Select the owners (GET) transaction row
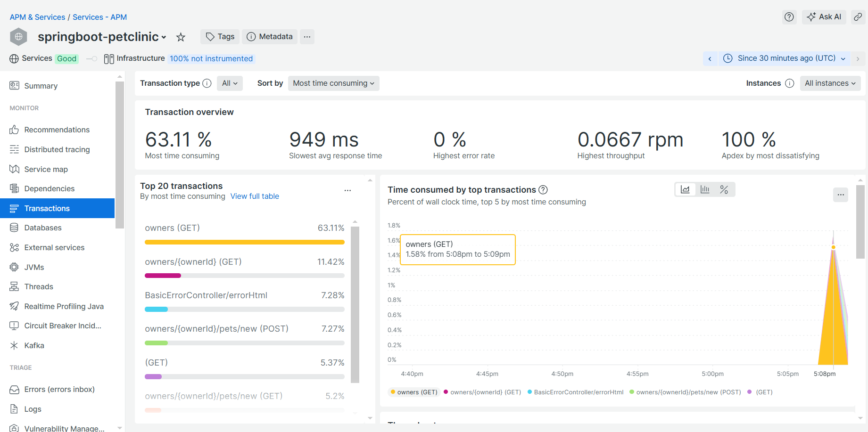The width and height of the screenshot is (868, 432). [x=245, y=234]
